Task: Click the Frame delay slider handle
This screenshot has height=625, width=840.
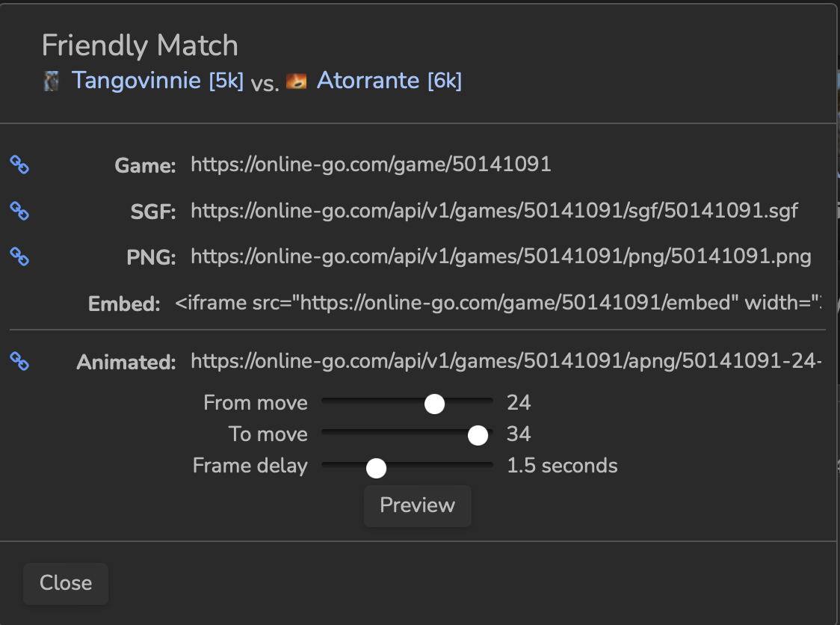Action: (x=376, y=467)
